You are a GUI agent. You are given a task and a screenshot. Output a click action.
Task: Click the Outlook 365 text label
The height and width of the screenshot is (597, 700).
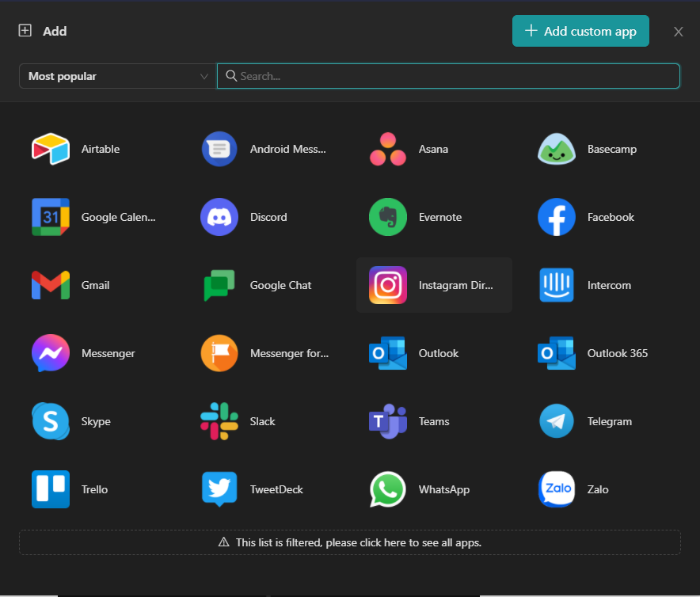(x=618, y=353)
